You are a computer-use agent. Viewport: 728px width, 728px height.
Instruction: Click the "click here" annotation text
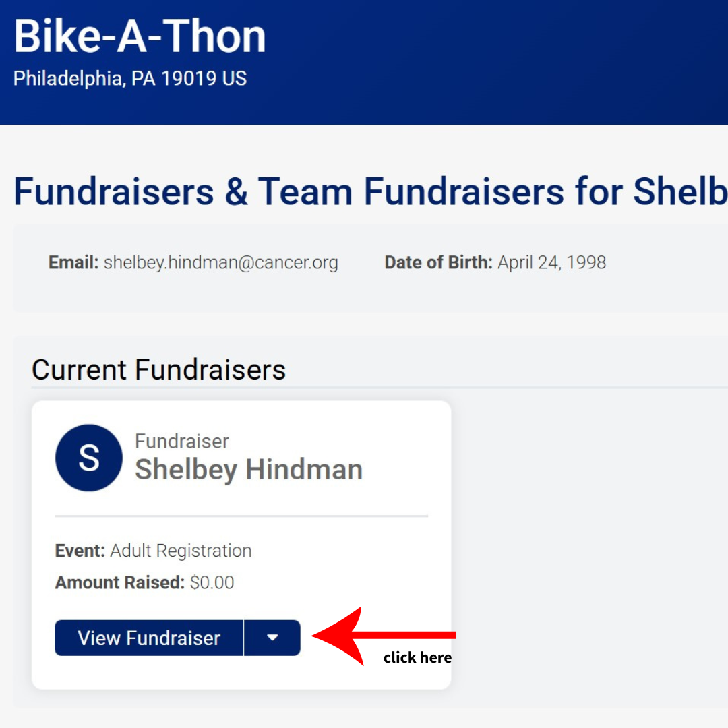(x=417, y=658)
